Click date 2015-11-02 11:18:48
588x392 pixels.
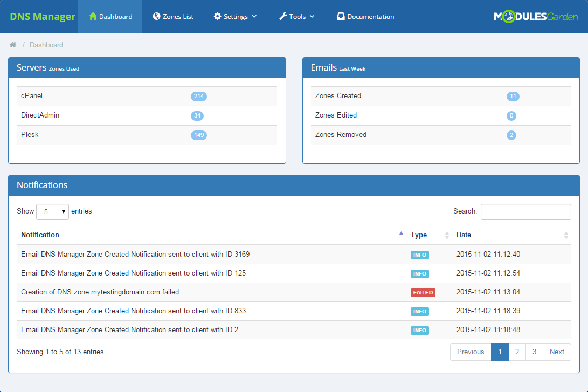[488, 330]
